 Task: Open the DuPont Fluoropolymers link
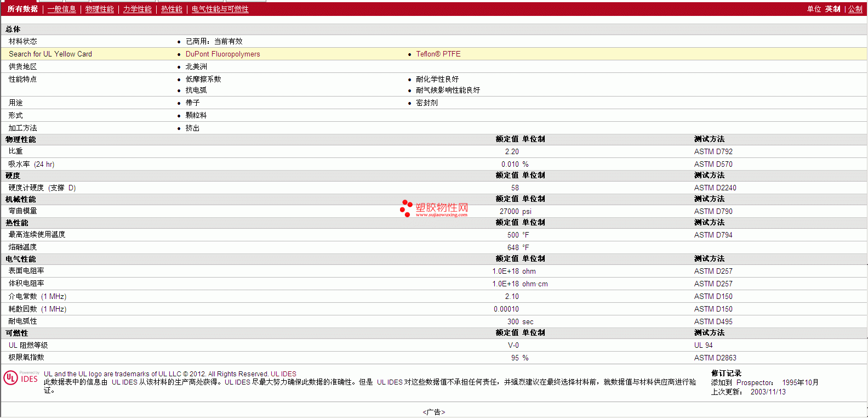click(x=223, y=54)
